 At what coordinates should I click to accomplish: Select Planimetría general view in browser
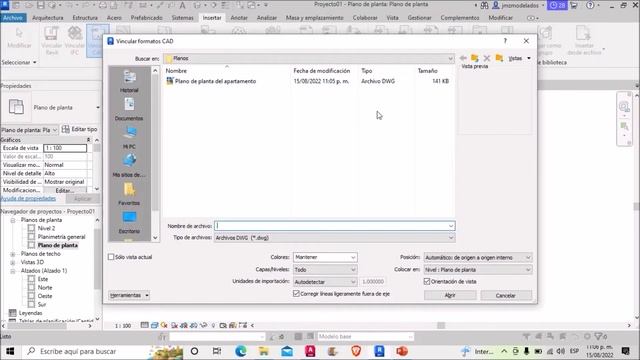(61, 237)
